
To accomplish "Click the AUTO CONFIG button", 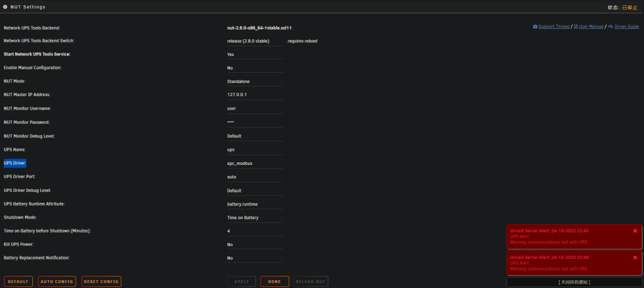I will pyautogui.click(x=57, y=282).
